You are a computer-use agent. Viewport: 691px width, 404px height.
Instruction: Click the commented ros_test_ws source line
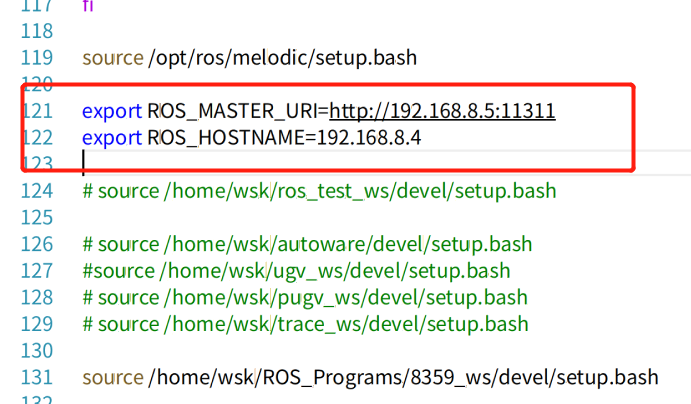[319, 191]
